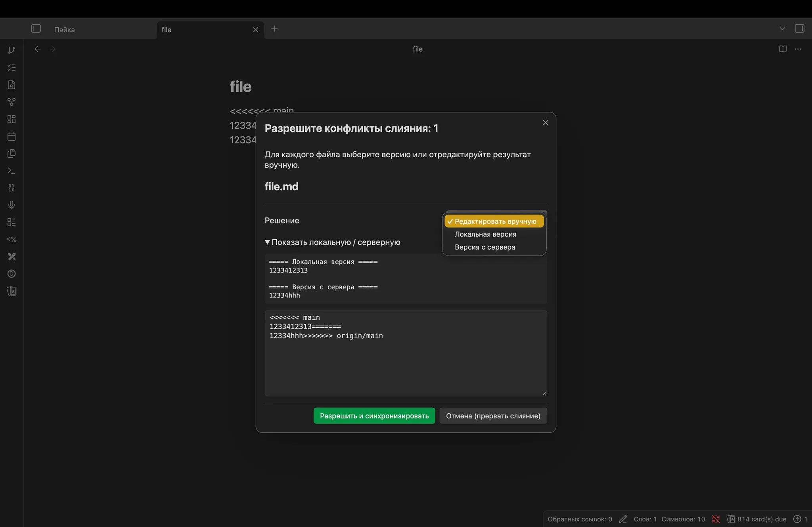Click the 'file' note title heading
The height and width of the screenshot is (527, 812).
[241, 86]
